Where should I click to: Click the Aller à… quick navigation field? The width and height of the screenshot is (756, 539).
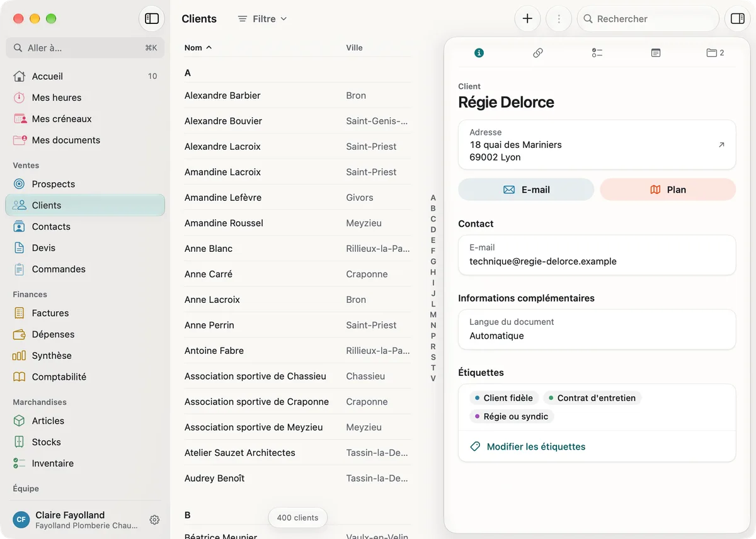point(85,48)
